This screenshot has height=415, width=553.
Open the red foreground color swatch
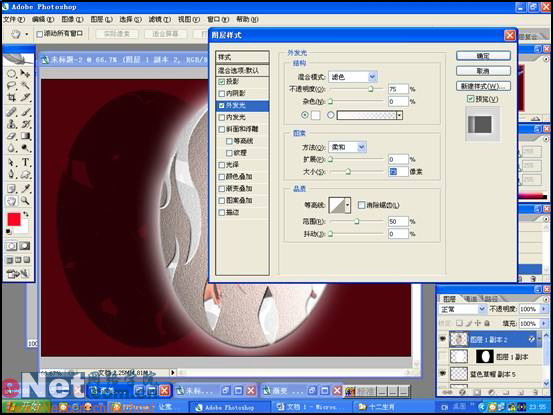coord(14,219)
